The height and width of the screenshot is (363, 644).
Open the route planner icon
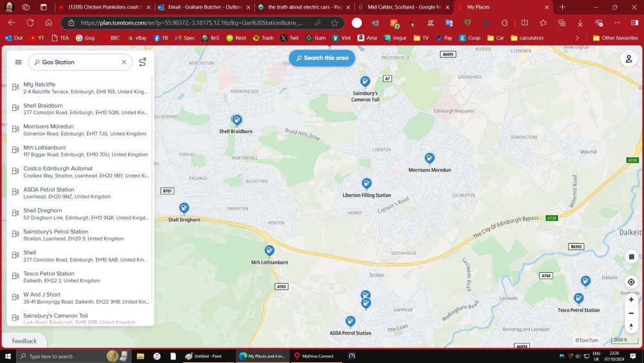pyautogui.click(x=142, y=62)
